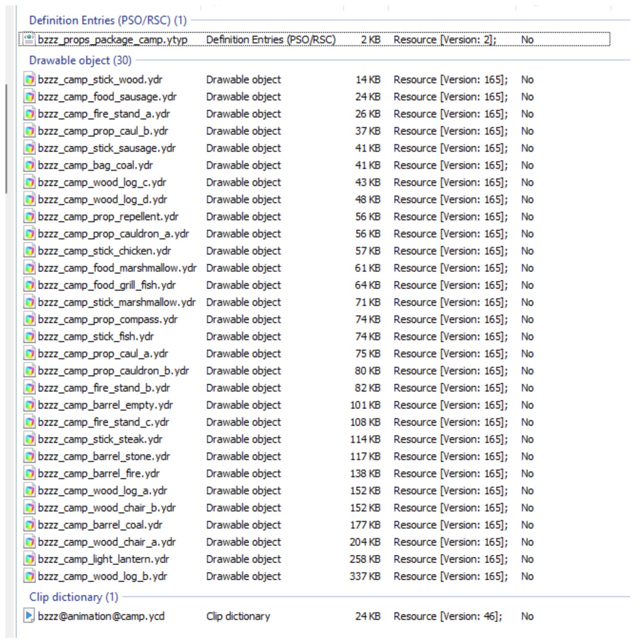Viewport: 644px width, 644px height.
Task: Collapse the Definition Entries (PSO/RSC) group
Action: pos(108,20)
